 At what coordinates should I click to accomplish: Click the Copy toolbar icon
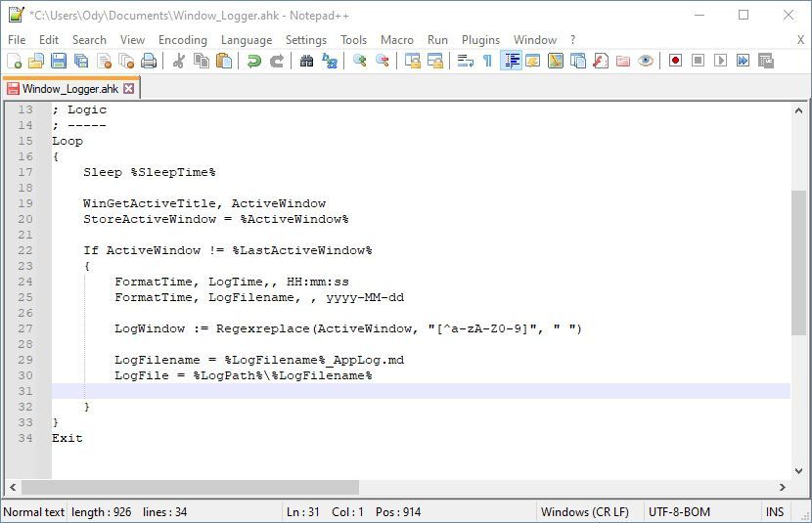201,61
